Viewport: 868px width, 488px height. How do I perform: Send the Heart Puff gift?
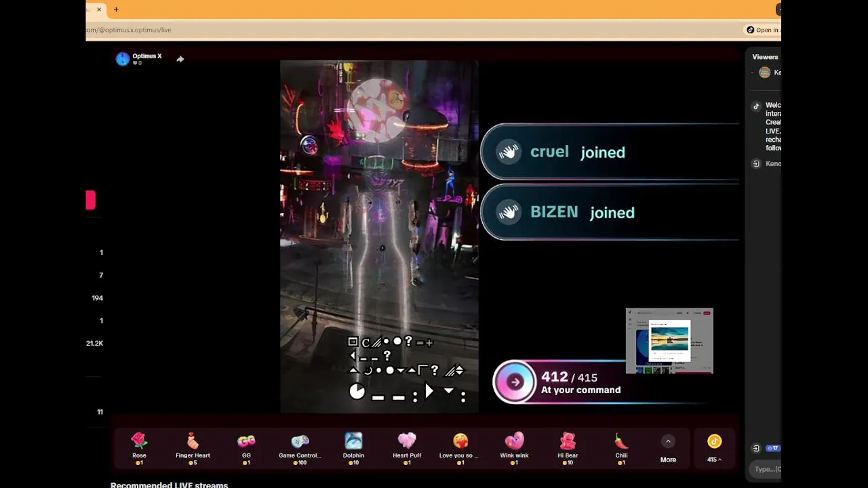tap(407, 448)
